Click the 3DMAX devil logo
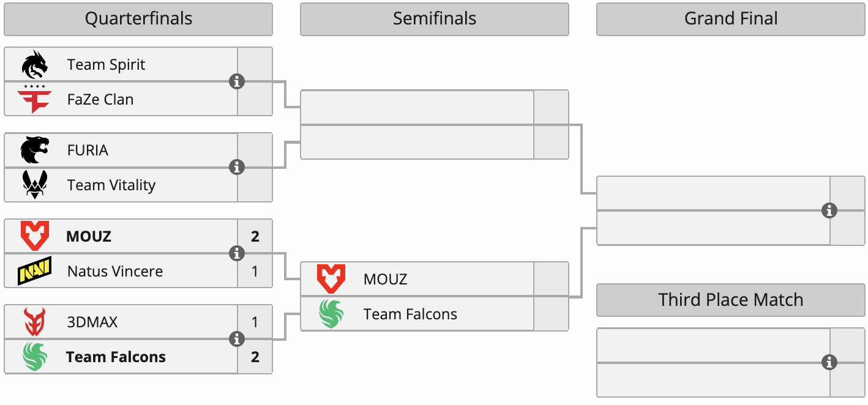 click(35, 322)
